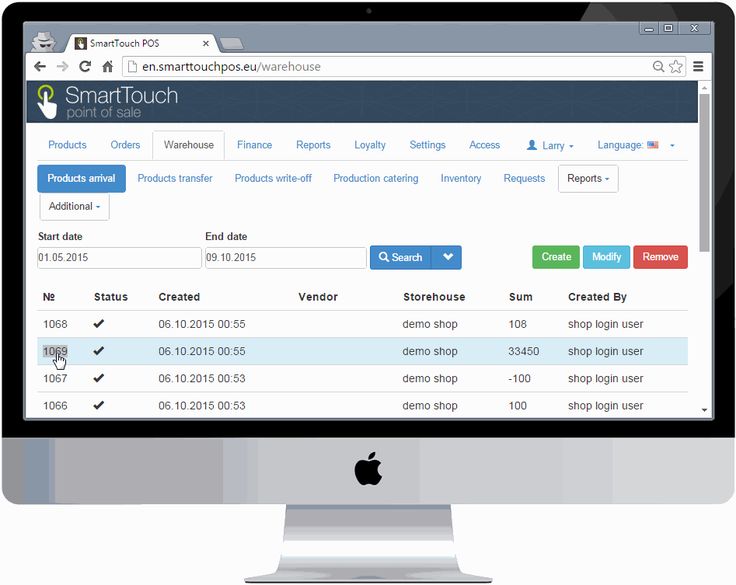Image resolution: width=736 pixels, height=585 pixels.
Task: Click the US flag language icon
Action: coord(652,145)
